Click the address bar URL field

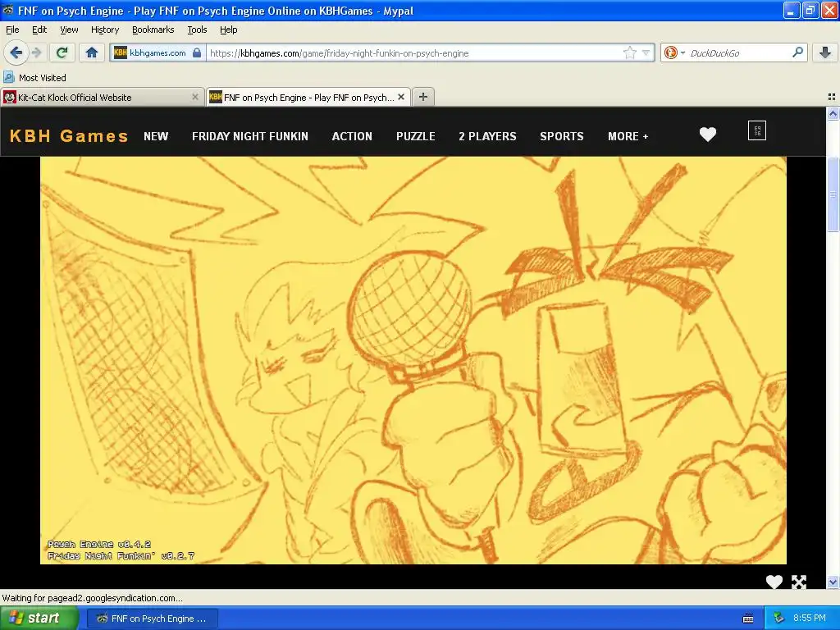(x=414, y=52)
